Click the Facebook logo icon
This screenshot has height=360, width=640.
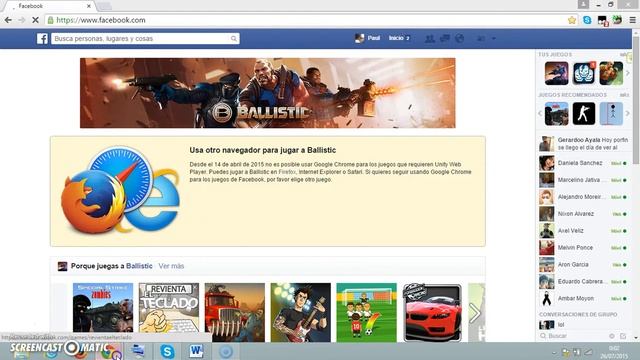click(x=42, y=38)
